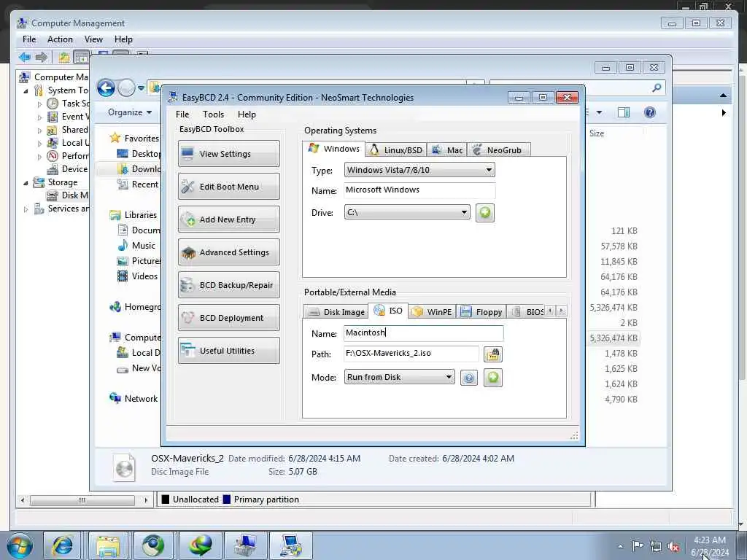Click the Name field Microsoft Windows
Viewport: 747px width, 560px height.
(x=419, y=190)
